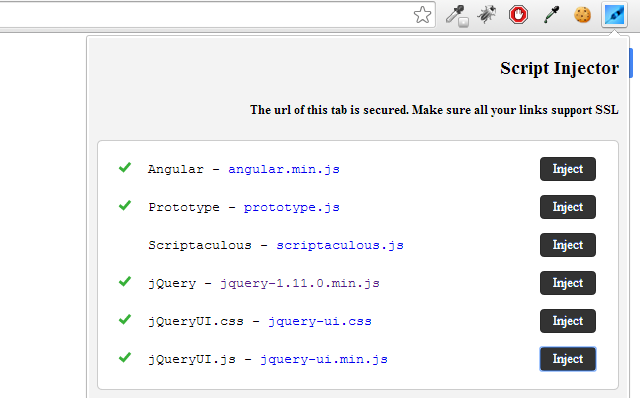Screen dimensions: 640x400
Task: Click the green checkmark beside jQueryUI.js
Action: (x=125, y=357)
